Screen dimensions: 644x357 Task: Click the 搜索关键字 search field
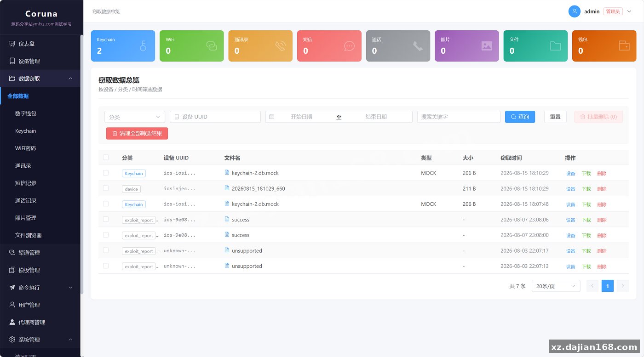tap(459, 117)
